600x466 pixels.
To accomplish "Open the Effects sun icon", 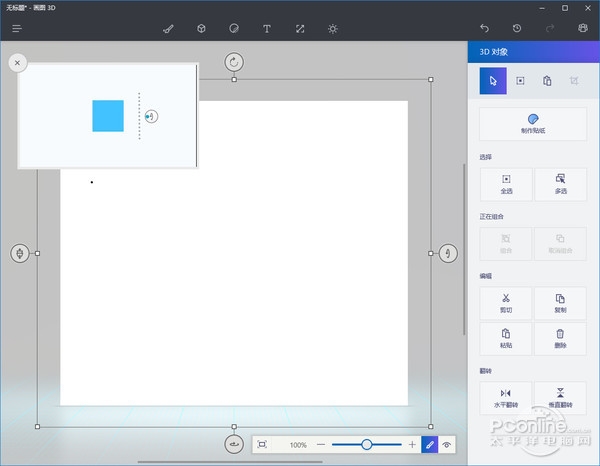I will 333,29.
